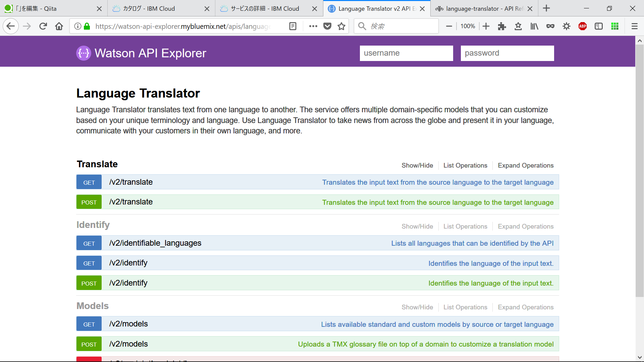Screen dimensions: 644x362
Task: Open the browser hamburger menu
Action: 635,26
